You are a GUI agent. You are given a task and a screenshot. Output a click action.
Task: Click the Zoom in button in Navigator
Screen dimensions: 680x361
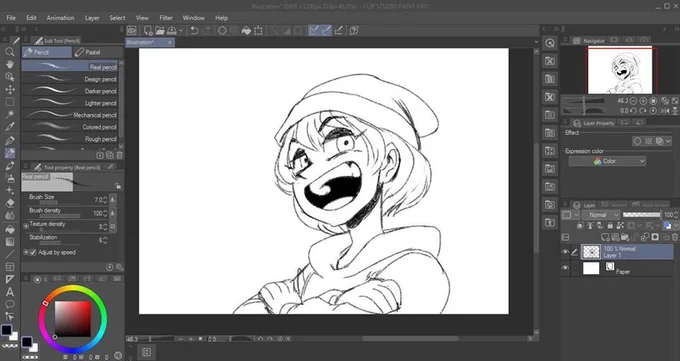point(643,101)
